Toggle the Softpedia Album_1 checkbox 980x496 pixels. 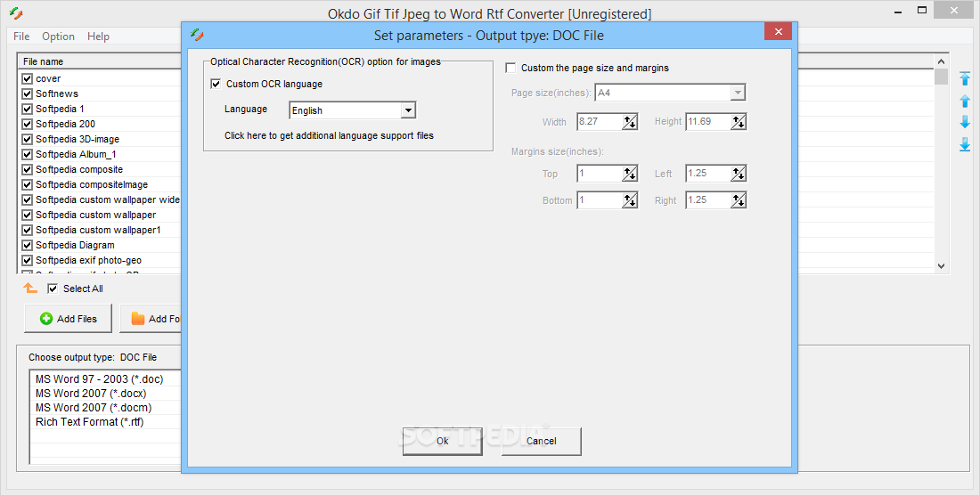27,154
